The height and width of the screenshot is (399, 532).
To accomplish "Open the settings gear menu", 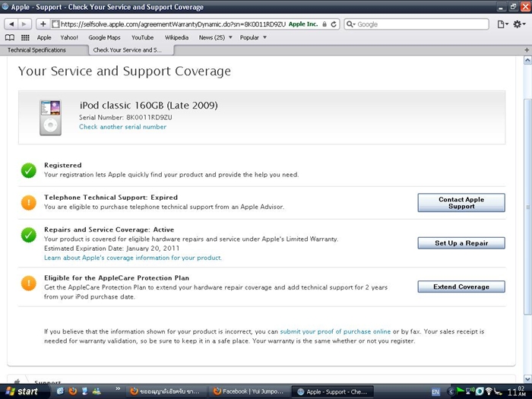I will click(520, 24).
